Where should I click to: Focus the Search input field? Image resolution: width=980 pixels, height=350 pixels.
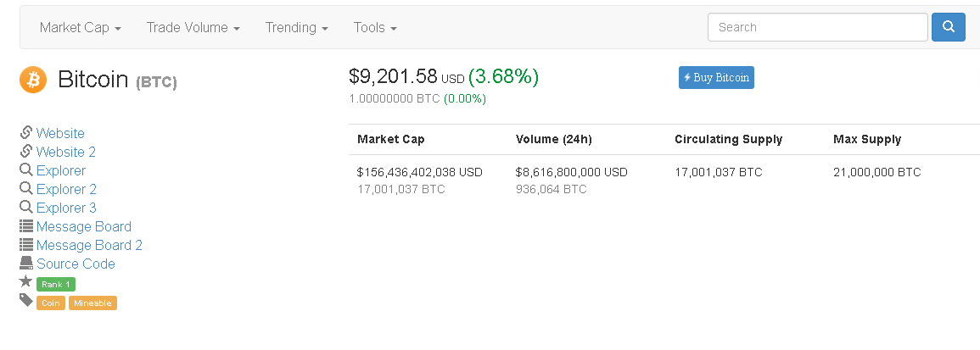click(817, 27)
